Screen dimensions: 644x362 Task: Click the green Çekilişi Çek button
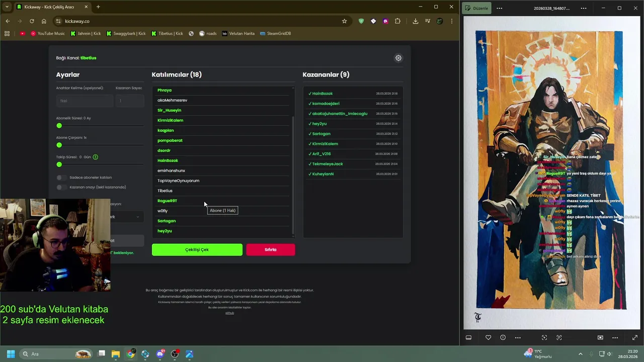197,249
